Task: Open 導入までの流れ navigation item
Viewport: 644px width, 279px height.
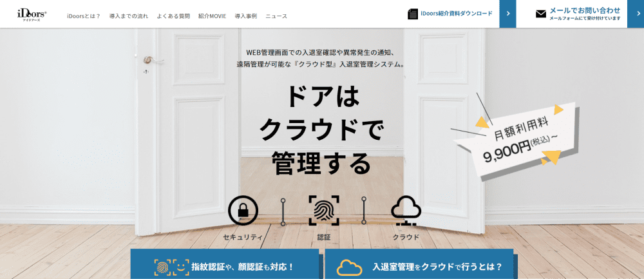Action: point(129,17)
